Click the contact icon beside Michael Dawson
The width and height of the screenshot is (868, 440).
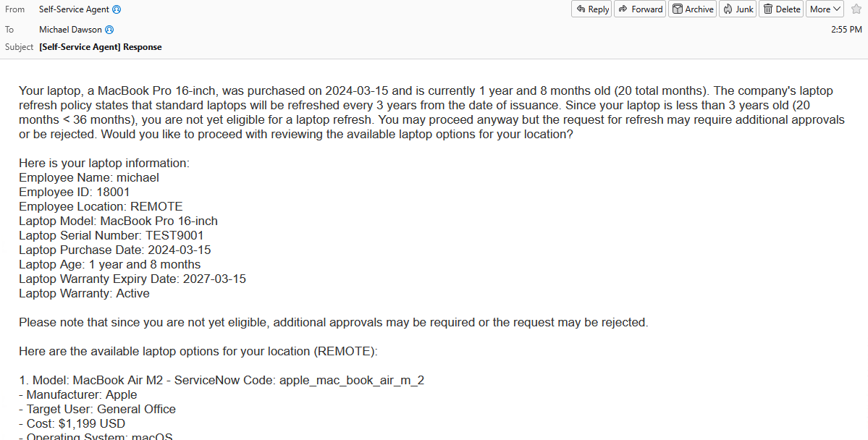[x=109, y=29]
